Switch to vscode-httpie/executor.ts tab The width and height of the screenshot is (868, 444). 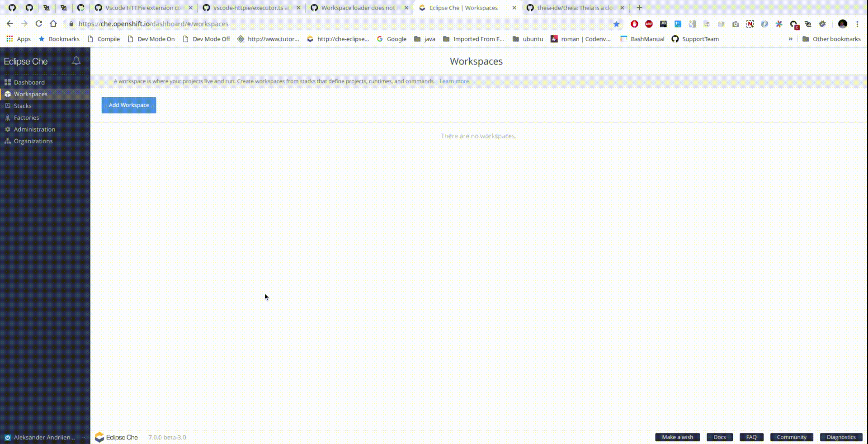(251, 8)
